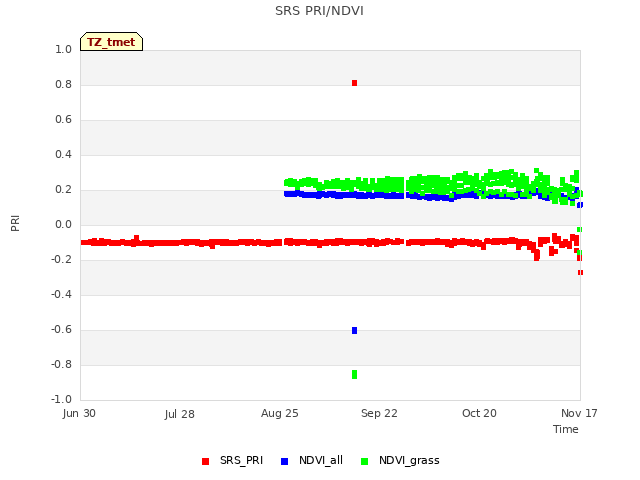Image resolution: width=640 pixels, height=480 pixels.
Task: Click the red SRS_PRI legend swatch
Action: click(205, 461)
